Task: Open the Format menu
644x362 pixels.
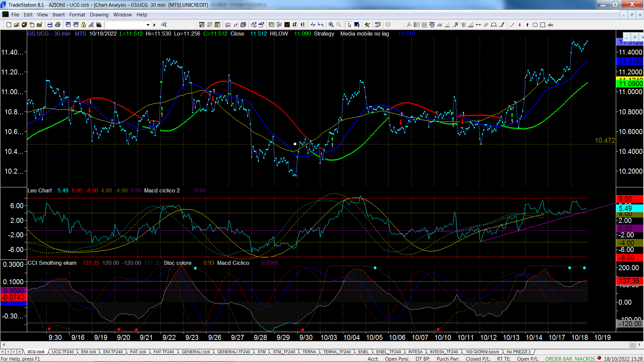Action: coord(77,15)
